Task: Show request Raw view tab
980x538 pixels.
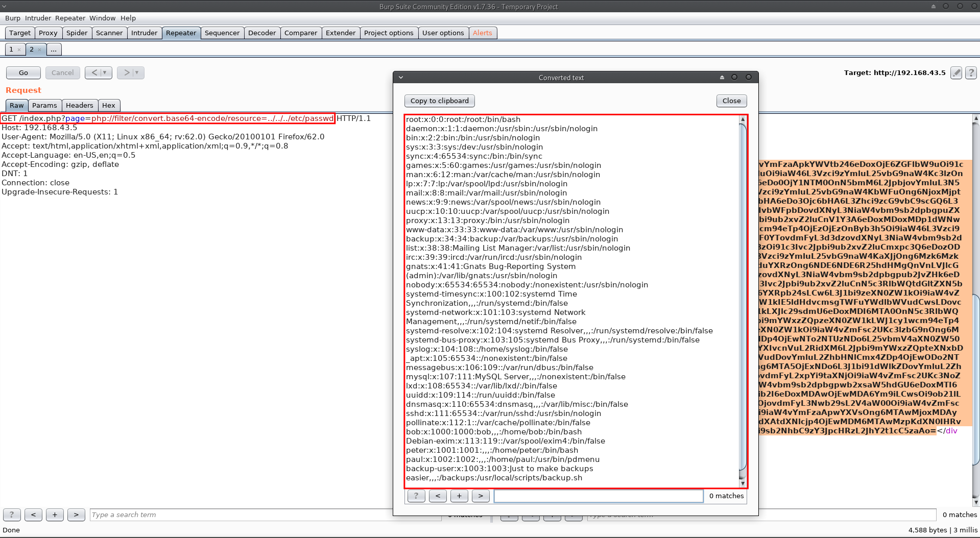Action: [17, 105]
